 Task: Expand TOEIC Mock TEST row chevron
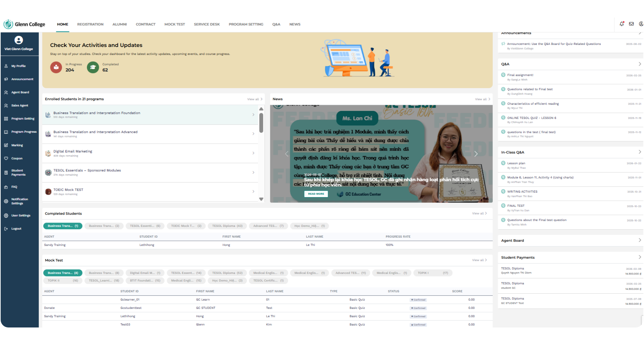click(x=254, y=191)
